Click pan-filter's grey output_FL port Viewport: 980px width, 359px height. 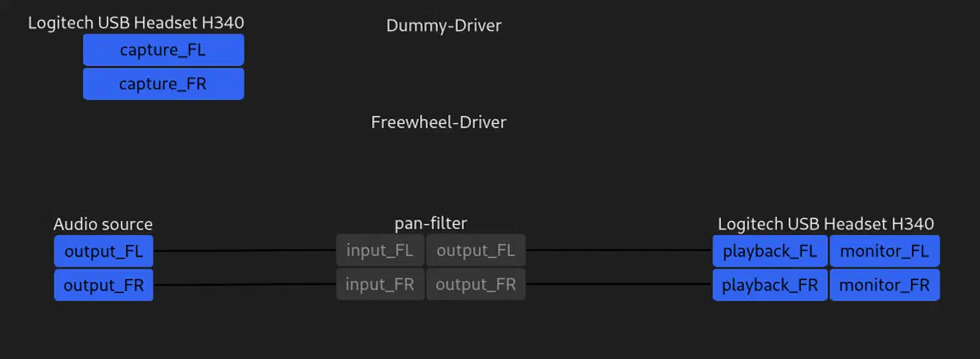click(475, 251)
